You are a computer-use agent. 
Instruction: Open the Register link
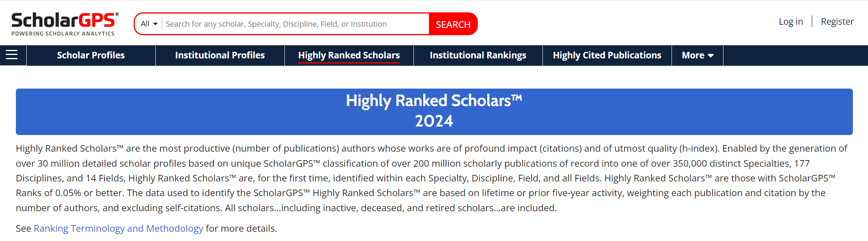coord(837,22)
